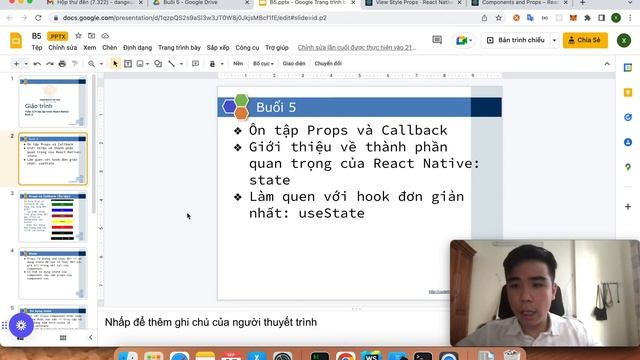Open the Công cụ menu
640x360 pixels.
pyautogui.click(x=247, y=48)
